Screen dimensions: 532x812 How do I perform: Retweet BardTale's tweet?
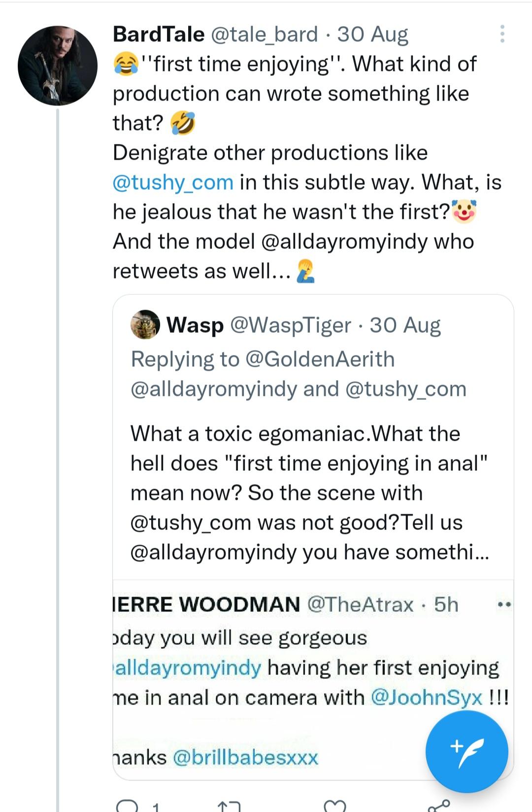[229, 807]
